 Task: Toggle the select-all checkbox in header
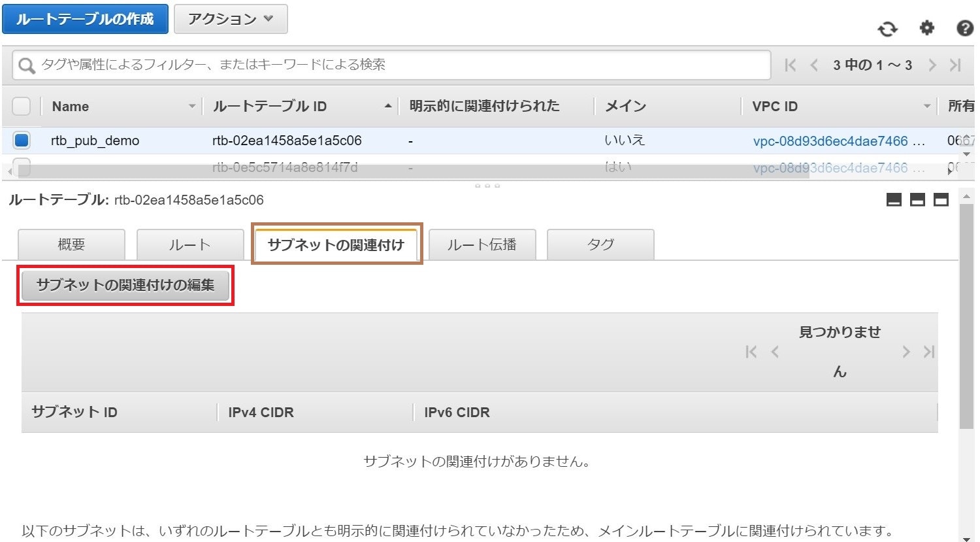22,106
